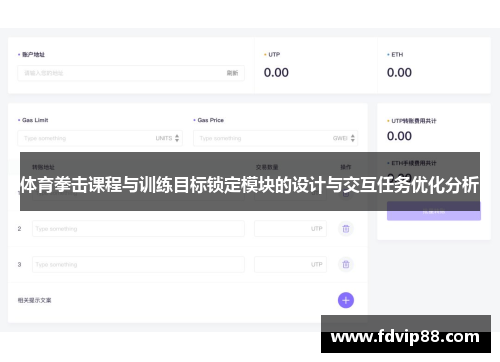Delete row 3 with trash icon
This screenshot has height=362, width=500.
[x=346, y=264]
